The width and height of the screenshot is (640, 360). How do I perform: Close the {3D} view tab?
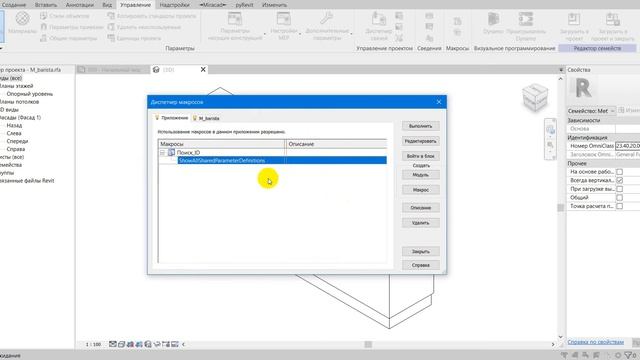[x=203, y=70]
